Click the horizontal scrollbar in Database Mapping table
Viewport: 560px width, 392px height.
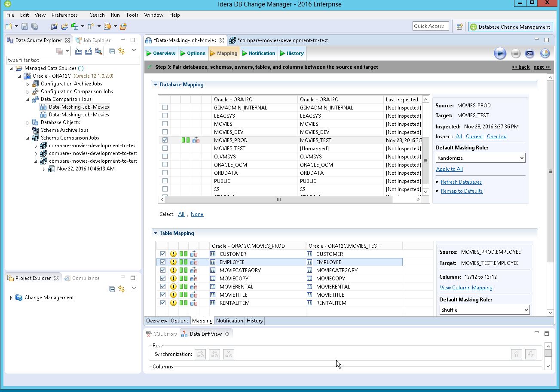click(278, 199)
